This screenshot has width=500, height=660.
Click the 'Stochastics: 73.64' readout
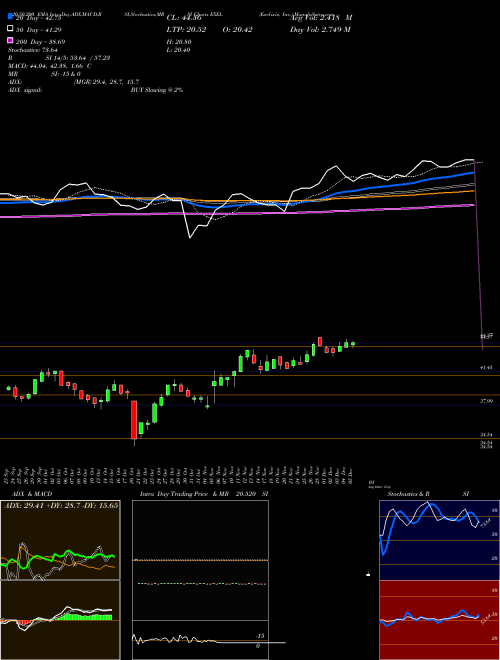33,50
